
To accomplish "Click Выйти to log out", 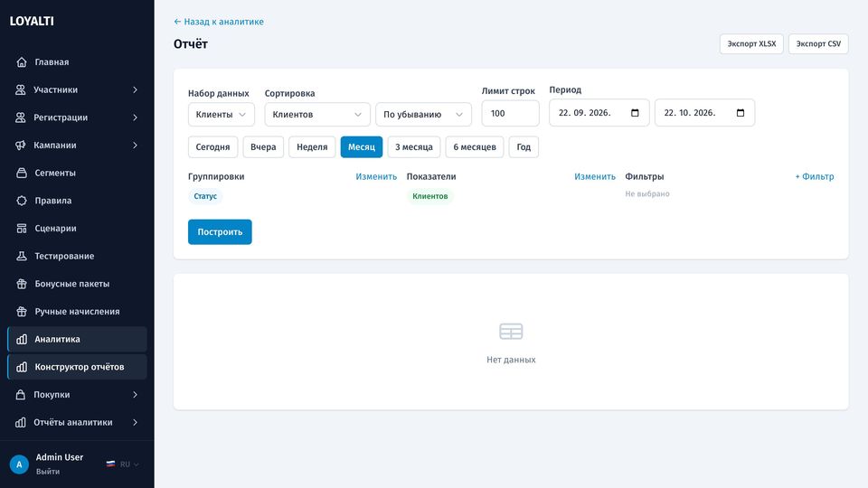I will [x=48, y=472].
